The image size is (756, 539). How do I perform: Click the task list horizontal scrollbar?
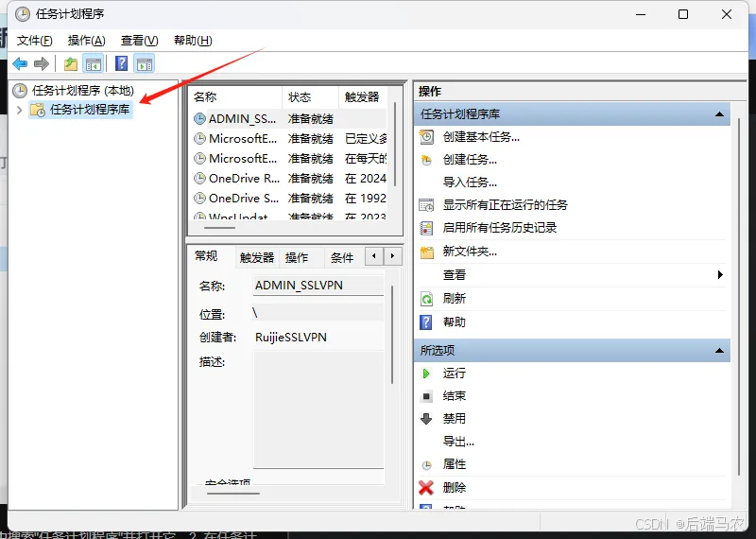[x=219, y=228]
